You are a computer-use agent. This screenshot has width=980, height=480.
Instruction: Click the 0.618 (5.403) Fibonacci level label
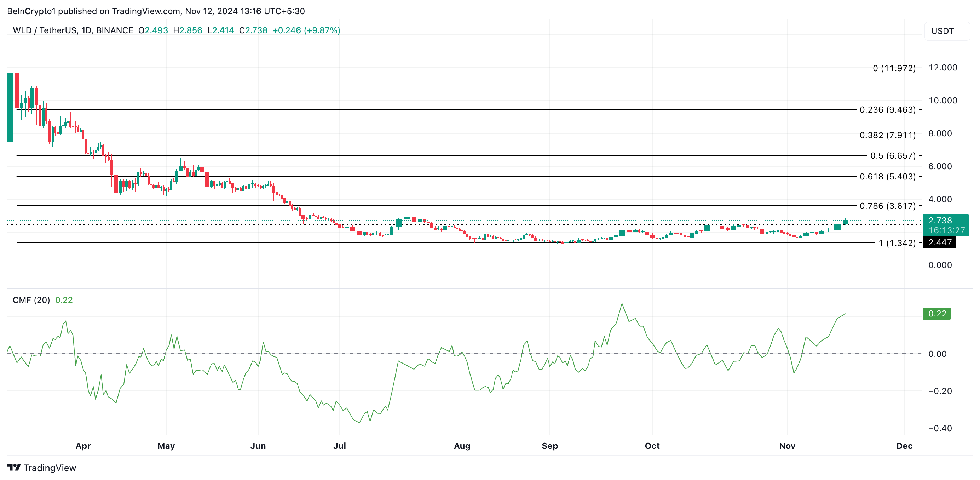pyautogui.click(x=887, y=177)
